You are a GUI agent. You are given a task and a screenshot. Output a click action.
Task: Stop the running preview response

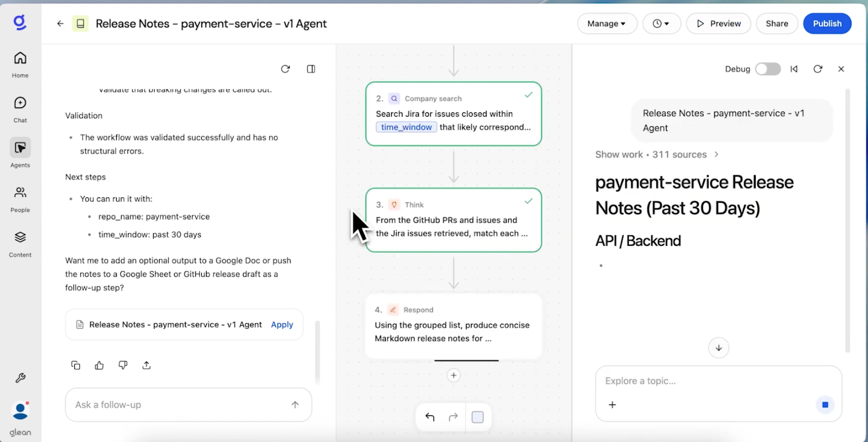[x=825, y=405]
